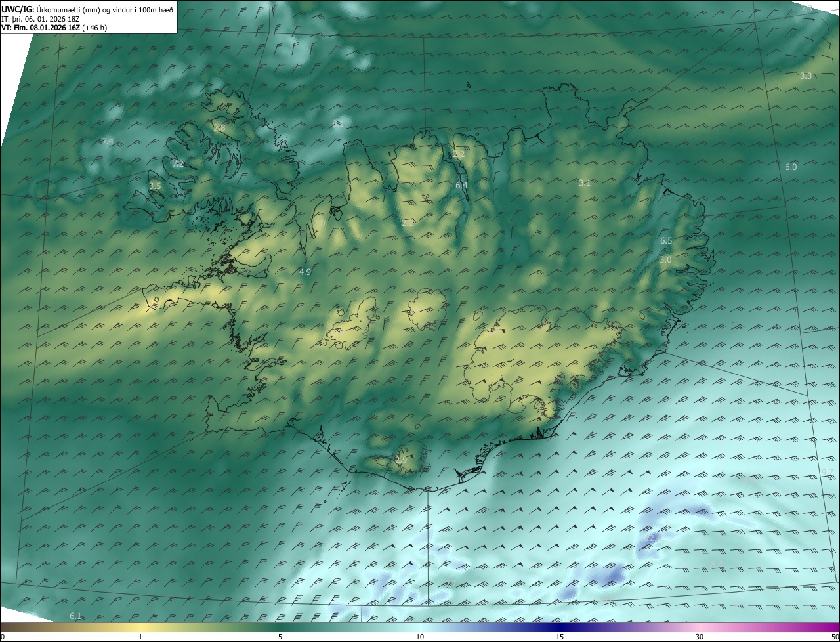The height and width of the screenshot is (642, 840).
Task: Click the 7.2 value label
Action: (x=178, y=163)
